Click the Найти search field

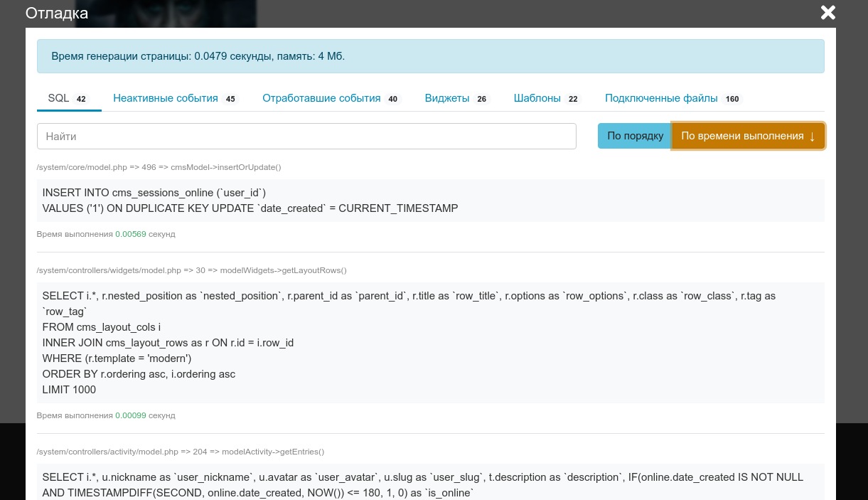tap(306, 136)
